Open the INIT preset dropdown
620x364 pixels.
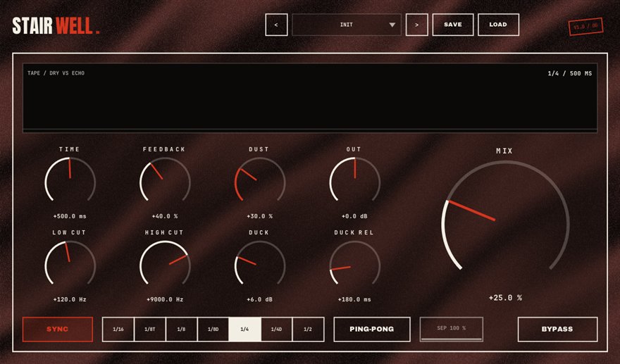tap(347, 25)
